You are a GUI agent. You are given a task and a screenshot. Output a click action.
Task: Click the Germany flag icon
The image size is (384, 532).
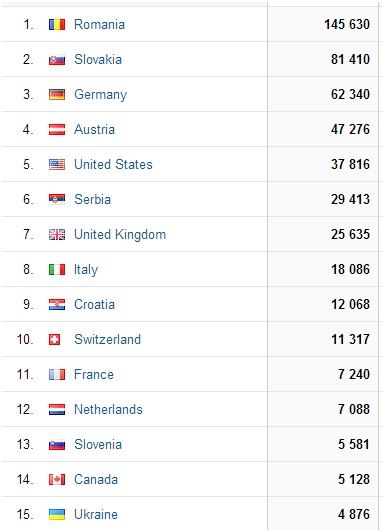(57, 95)
